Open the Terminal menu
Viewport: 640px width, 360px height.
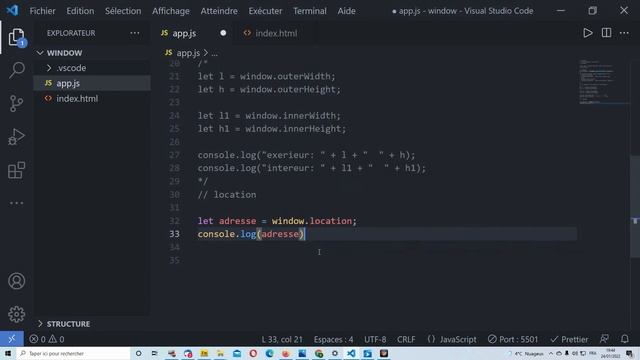pos(310,11)
